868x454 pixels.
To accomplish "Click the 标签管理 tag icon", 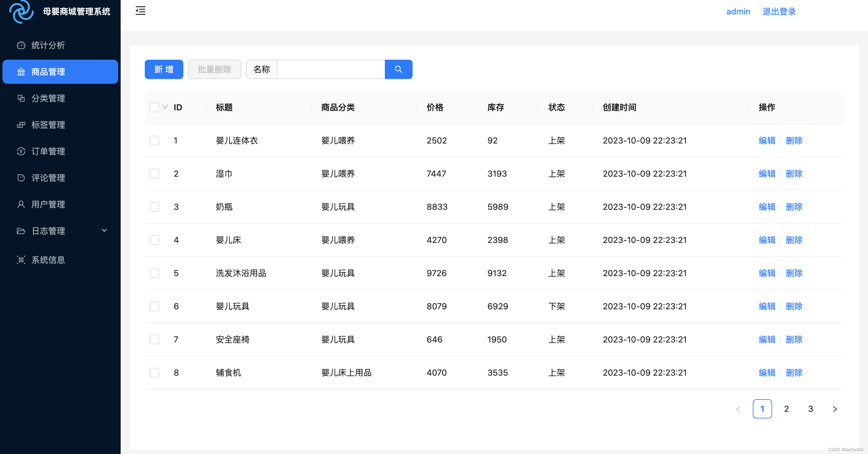I will [x=21, y=125].
